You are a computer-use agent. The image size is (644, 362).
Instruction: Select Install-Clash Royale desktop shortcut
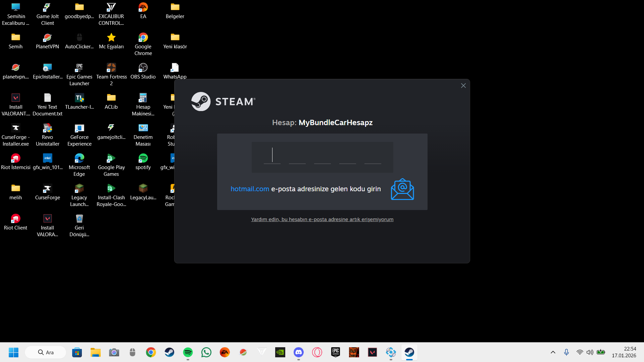pyautogui.click(x=111, y=195)
